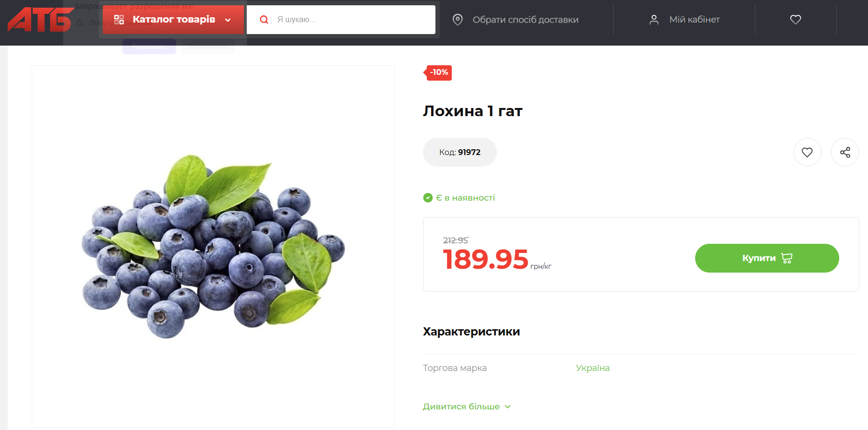Screen dimensions: 868x430
Task: Add product to wishlist with heart button
Action: click(x=808, y=152)
